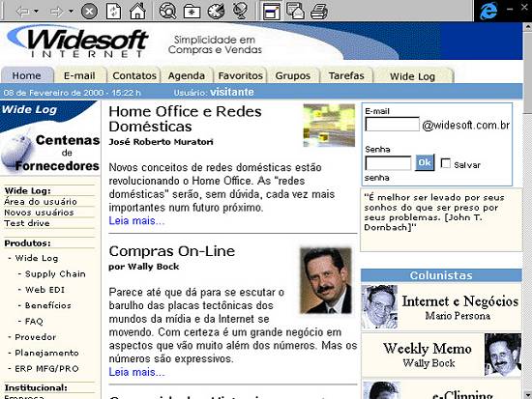Open the Wide Log tab
532x399 pixels.
click(x=413, y=76)
